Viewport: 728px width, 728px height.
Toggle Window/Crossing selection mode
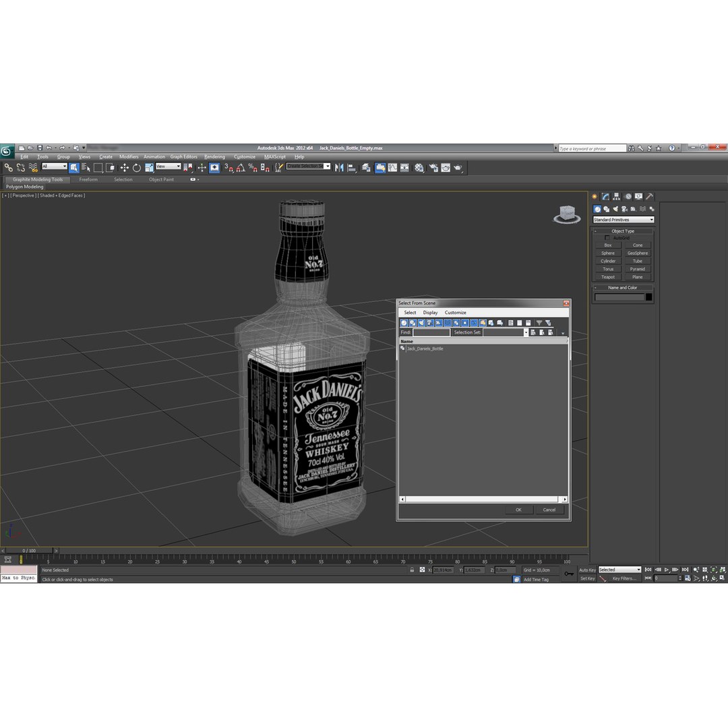(x=110, y=168)
